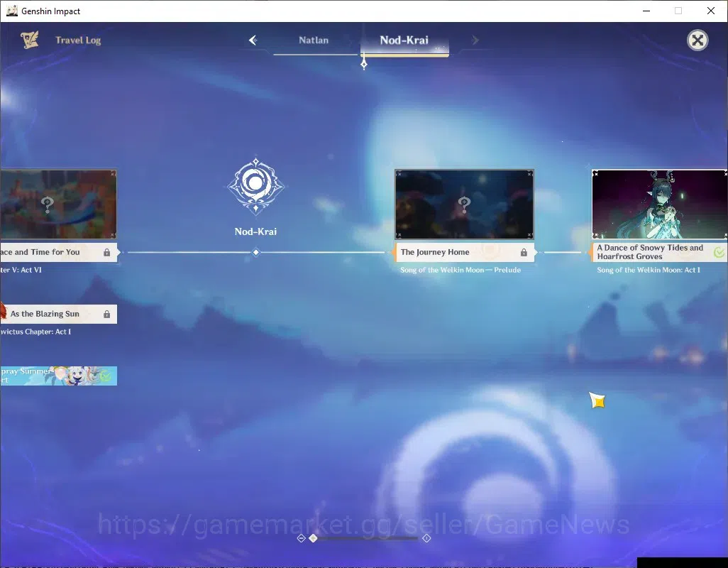Click the Nod-Krai label under the emblem
Viewport: 728px width, 568px height.
[x=256, y=231]
